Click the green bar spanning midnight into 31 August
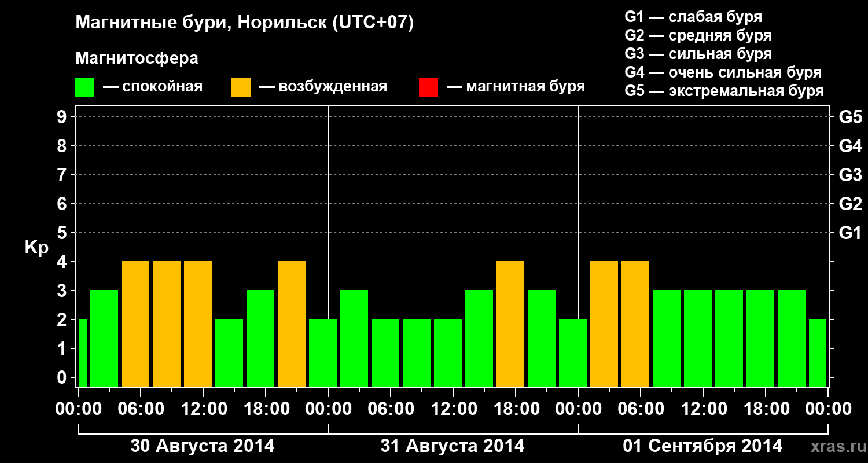Screen dimensions: 868x463 [x=323, y=353]
